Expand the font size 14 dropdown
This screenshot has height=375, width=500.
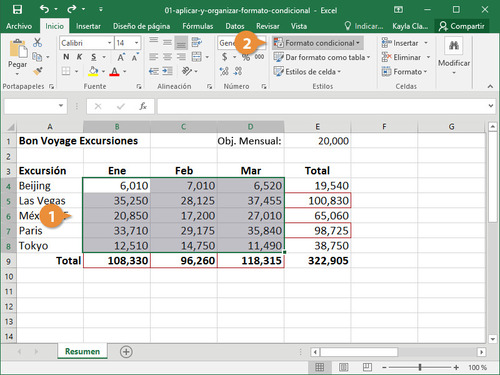[136, 43]
